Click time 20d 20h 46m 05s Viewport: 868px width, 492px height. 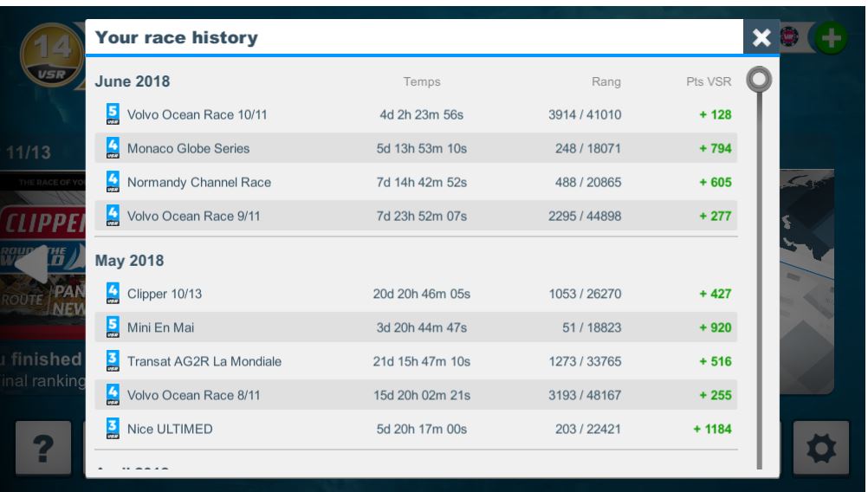(x=421, y=294)
